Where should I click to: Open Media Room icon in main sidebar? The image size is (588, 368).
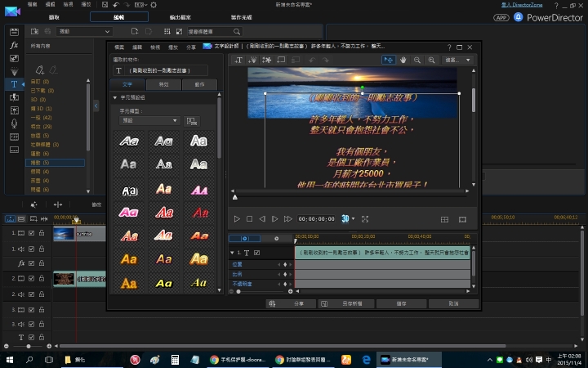[x=14, y=32]
